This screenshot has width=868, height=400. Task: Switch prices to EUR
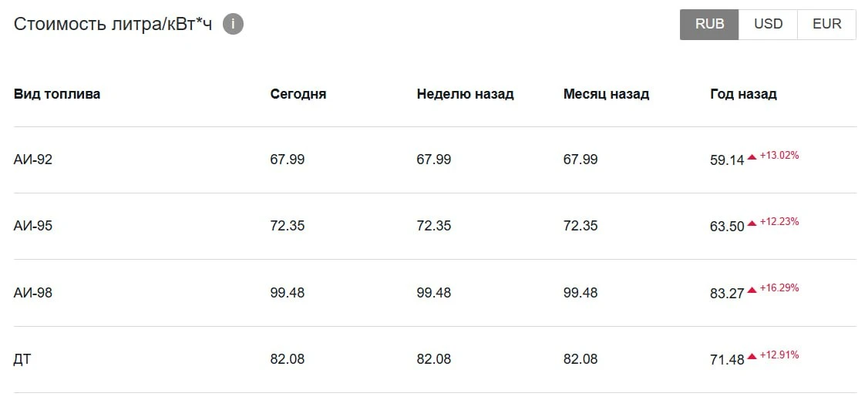pyautogui.click(x=826, y=25)
